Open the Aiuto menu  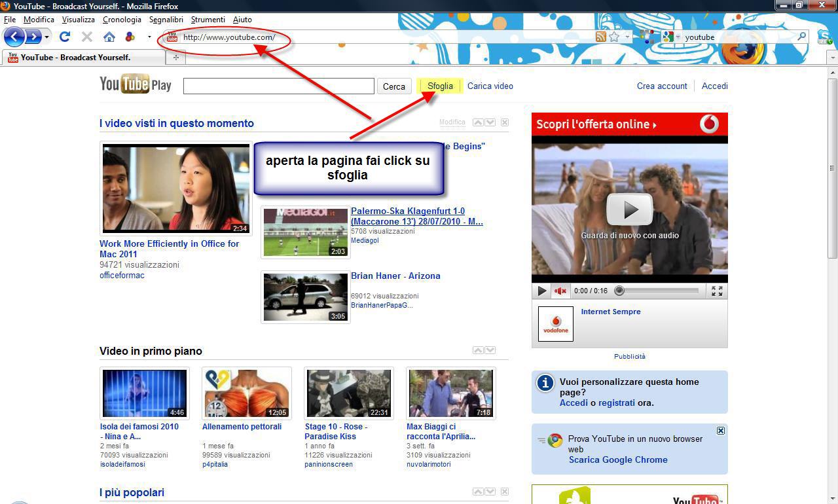pyautogui.click(x=242, y=20)
